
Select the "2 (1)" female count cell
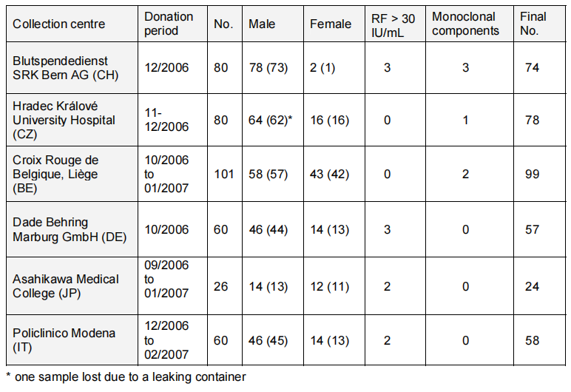coord(323,67)
